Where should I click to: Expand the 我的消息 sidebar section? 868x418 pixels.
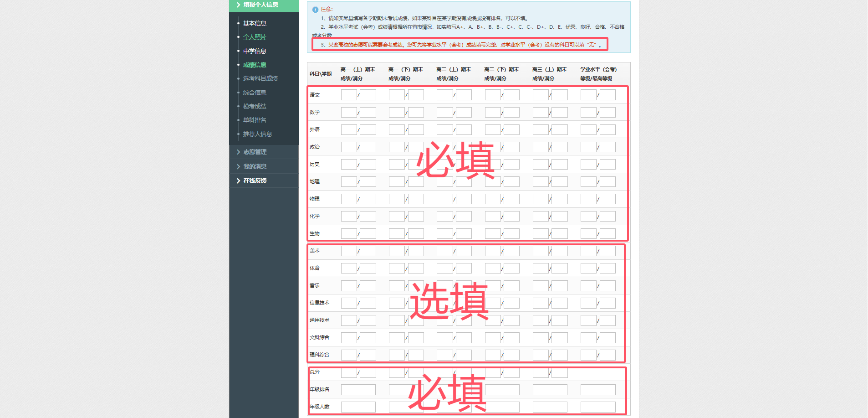pos(255,166)
